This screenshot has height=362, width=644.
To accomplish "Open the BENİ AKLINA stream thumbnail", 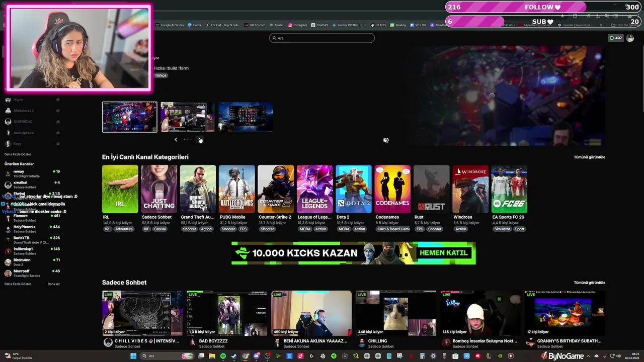I will pos(311,313).
